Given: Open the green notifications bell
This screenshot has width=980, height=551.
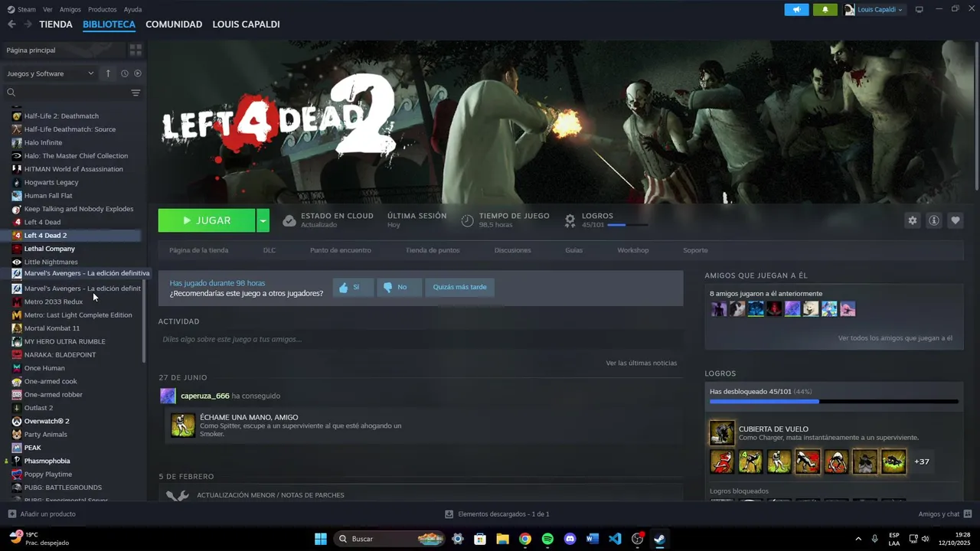Looking at the screenshot, I should click(825, 9).
